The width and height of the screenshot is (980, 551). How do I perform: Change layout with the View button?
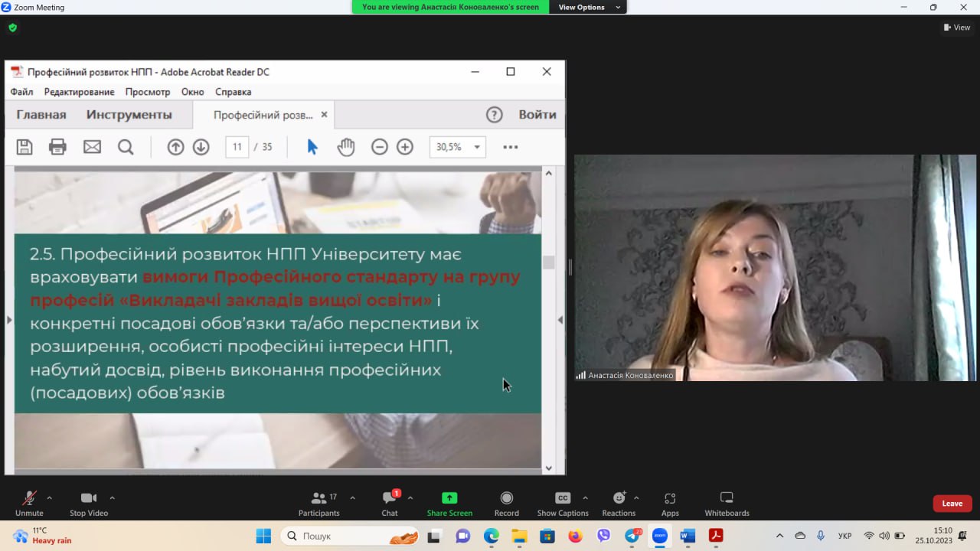click(x=957, y=28)
